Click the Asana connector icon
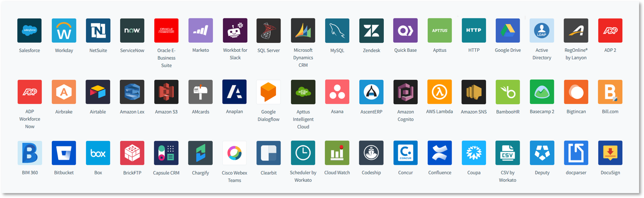This screenshot has width=644, height=198. [337, 92]
